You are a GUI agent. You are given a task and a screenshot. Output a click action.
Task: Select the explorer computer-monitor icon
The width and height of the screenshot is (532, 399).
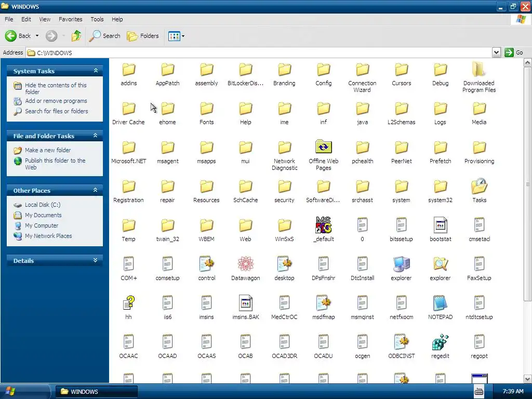tap(401, 264)
